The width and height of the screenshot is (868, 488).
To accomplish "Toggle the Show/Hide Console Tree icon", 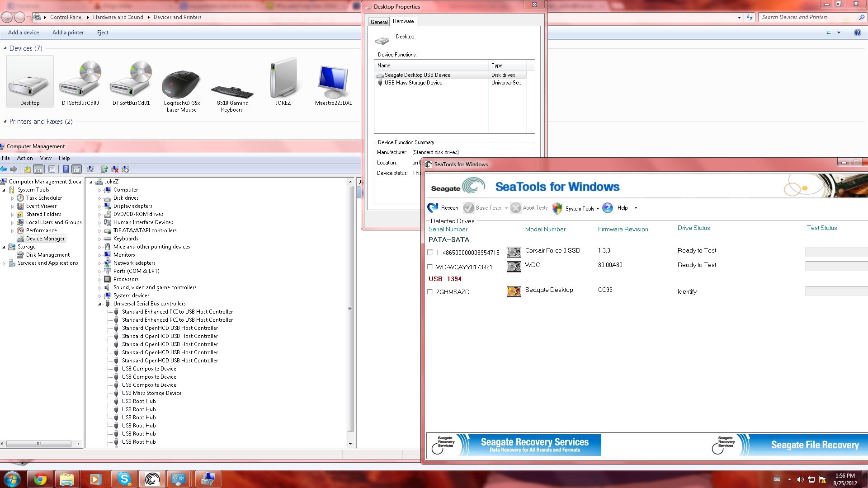I will (x=38, y=169).
